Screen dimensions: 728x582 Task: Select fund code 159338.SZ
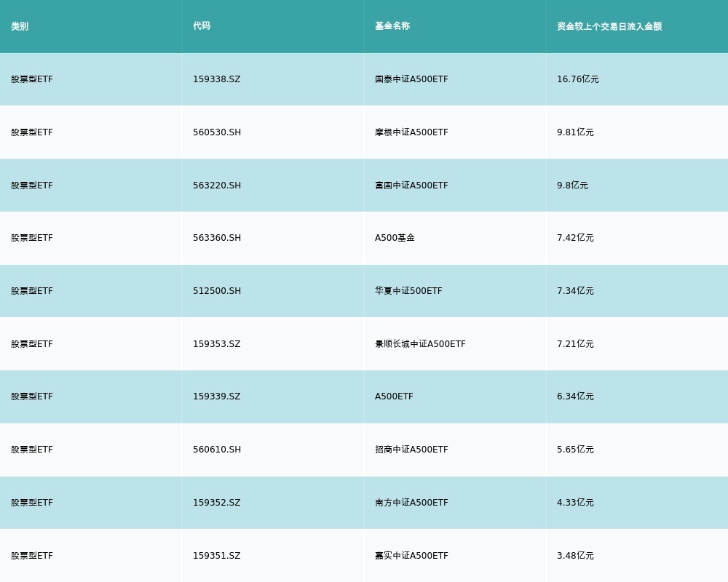[216, 79]
